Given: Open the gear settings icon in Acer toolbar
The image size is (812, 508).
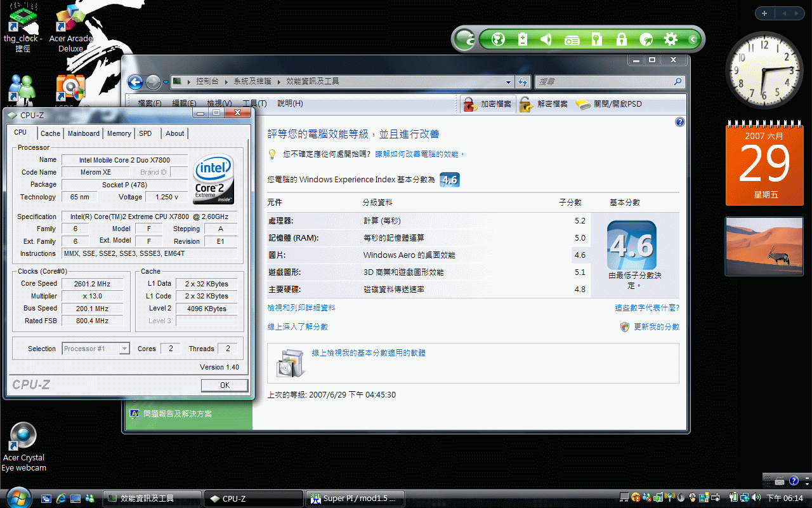Looking at the screenshot, I should pos(671,39).
